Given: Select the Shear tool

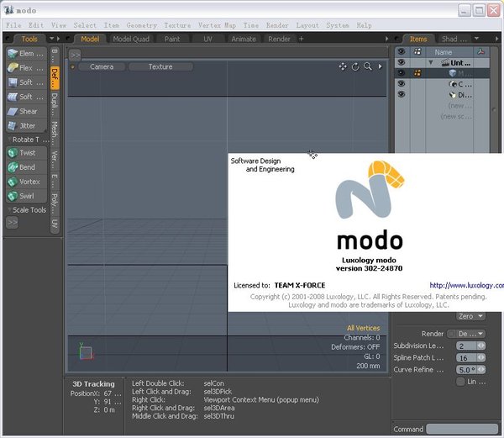Looking at the screenshot, I should tap(26, 111).
